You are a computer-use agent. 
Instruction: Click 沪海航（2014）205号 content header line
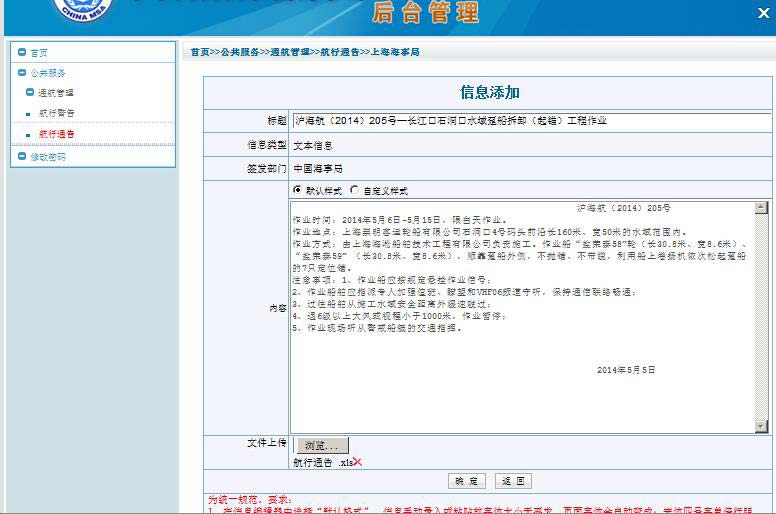coord(624,208)
